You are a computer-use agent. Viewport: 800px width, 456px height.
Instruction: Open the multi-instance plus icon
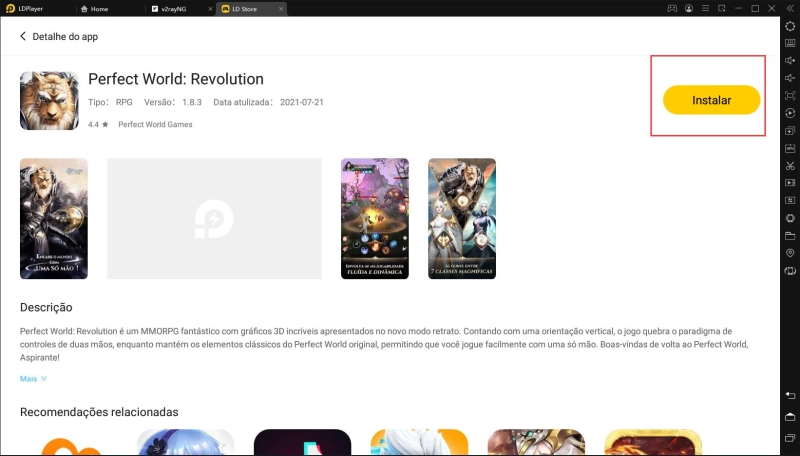pyautogui.click(x=790, y=131)
